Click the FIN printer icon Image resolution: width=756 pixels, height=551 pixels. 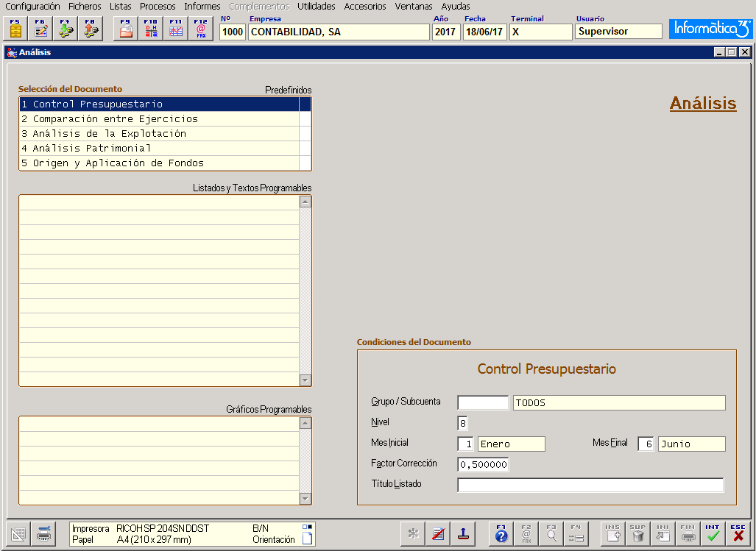coord(688,533)
